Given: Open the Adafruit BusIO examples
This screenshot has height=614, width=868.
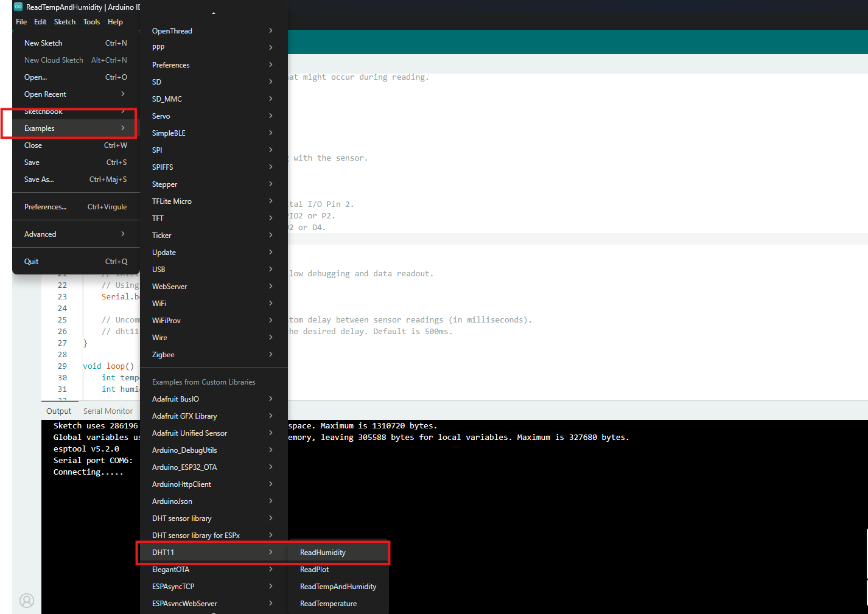Looking at the screenshot, I should pyautogui.click(x=214, y=399).
